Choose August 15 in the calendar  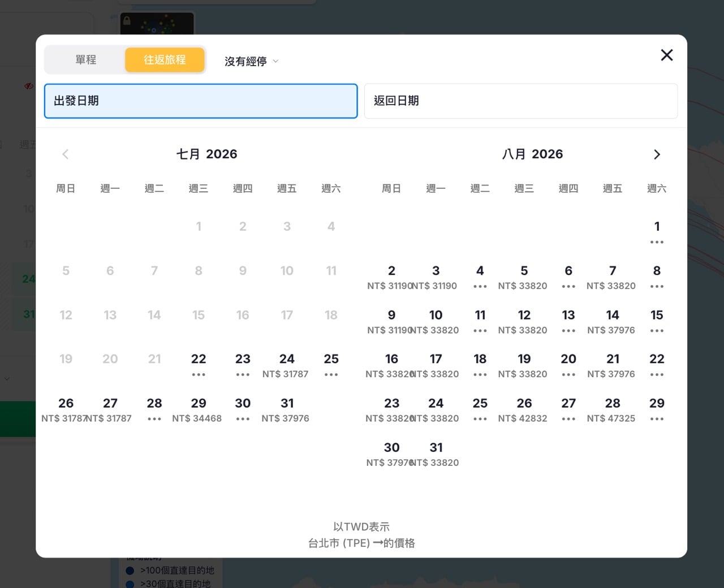pos(657,321)
